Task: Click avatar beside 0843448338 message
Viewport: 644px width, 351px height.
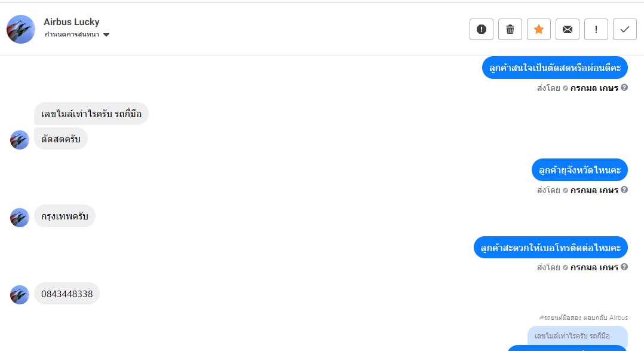Action: point(19,295)
